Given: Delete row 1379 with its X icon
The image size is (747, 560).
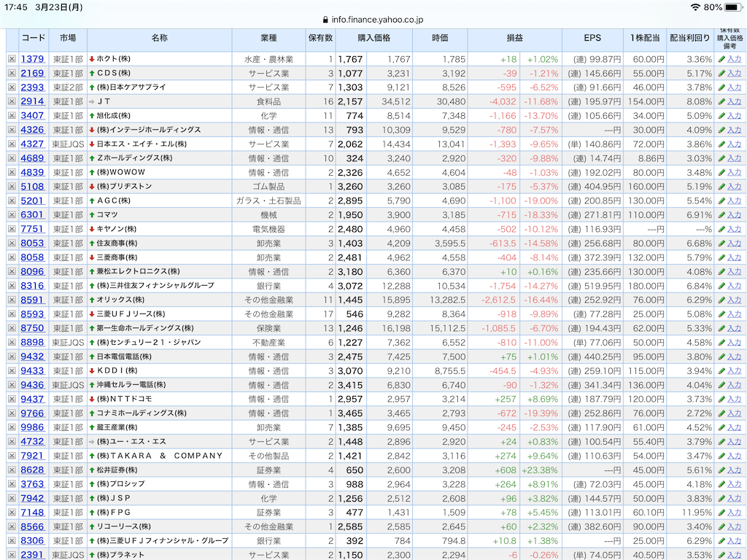Looking at the screenshot, I should coord(12,59).
